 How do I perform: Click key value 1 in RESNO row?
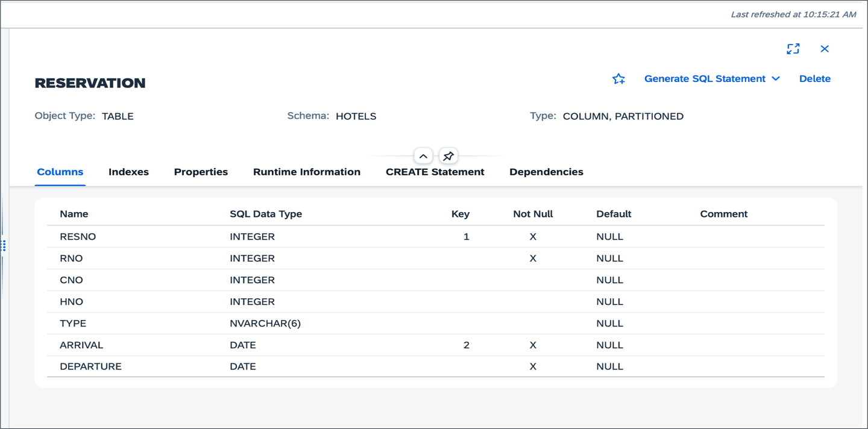(466, 237)
